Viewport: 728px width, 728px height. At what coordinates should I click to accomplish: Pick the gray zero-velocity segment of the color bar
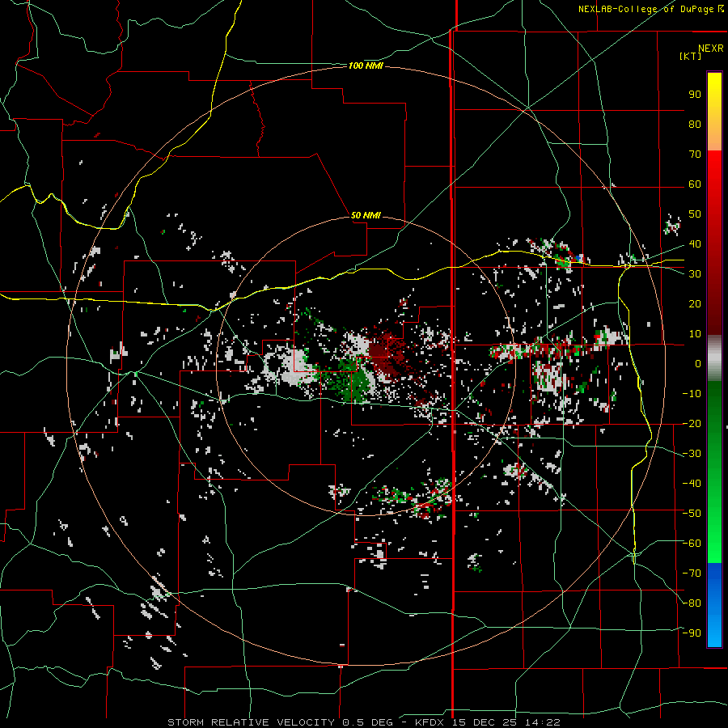[714, 358]
